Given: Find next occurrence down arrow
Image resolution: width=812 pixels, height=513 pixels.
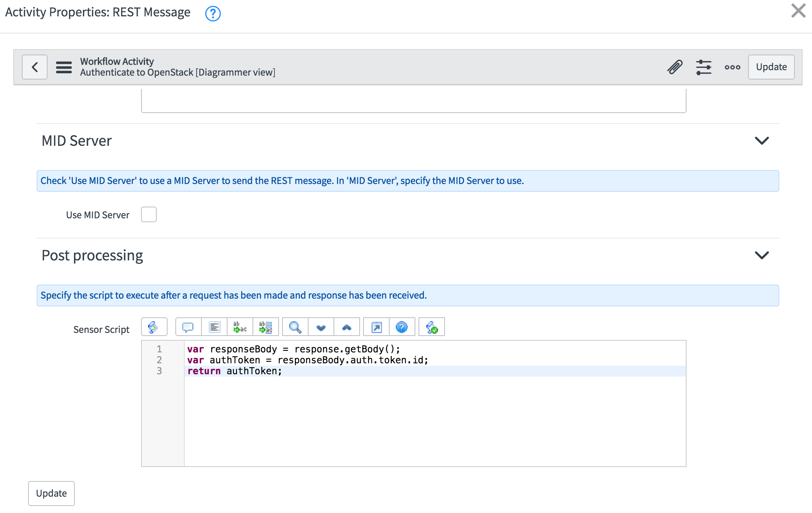Looking at the screenshot, I should pyautogui.click(x=321, y=327).
